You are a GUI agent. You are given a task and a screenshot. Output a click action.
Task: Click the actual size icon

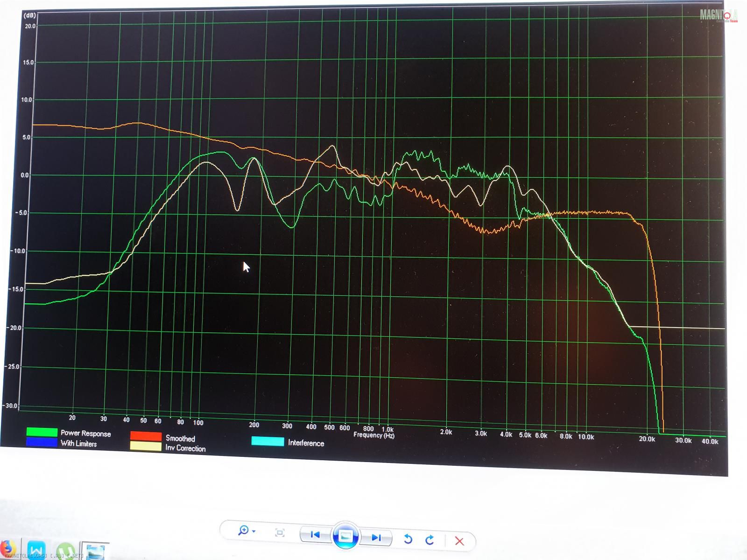pyautogui.click(x=280, y=532)
